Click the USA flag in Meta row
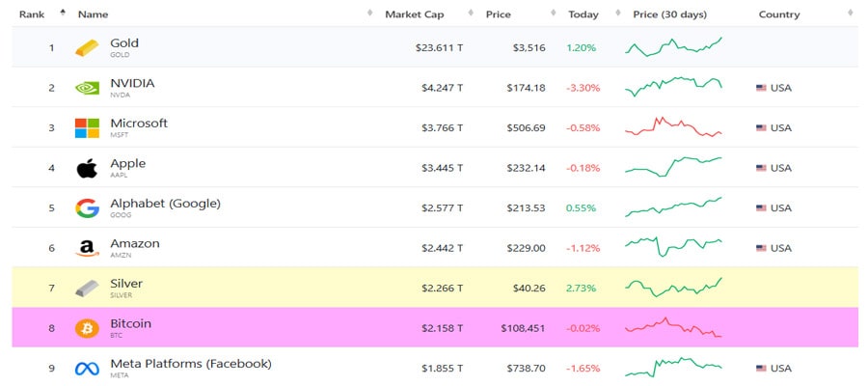868x386 pixels. pos(761,369)
